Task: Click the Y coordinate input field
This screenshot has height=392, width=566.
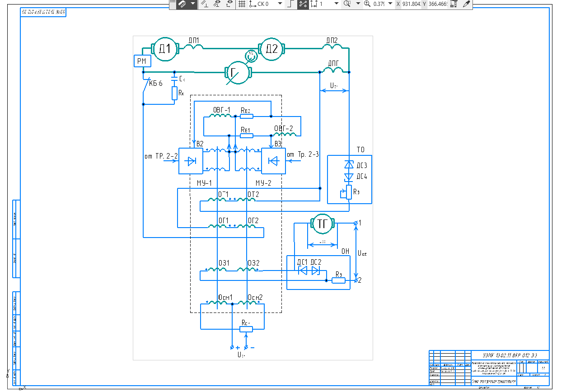Action: click(437, 4)
